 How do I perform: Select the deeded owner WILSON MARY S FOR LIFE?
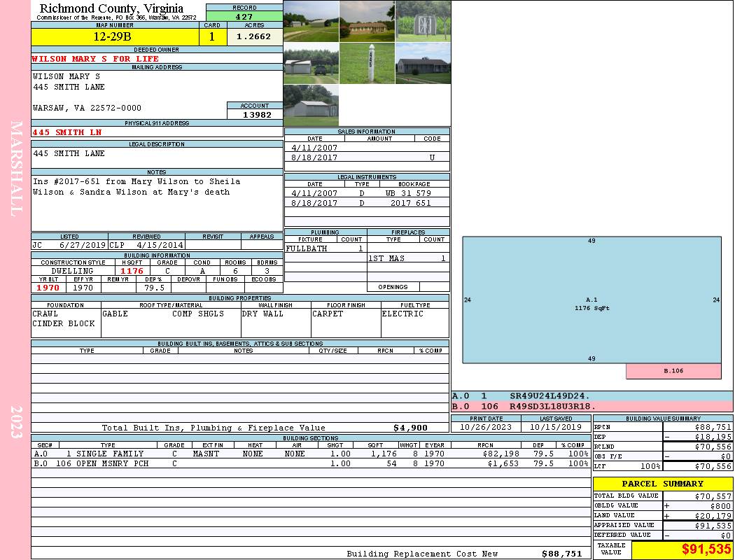click(96, 59)
